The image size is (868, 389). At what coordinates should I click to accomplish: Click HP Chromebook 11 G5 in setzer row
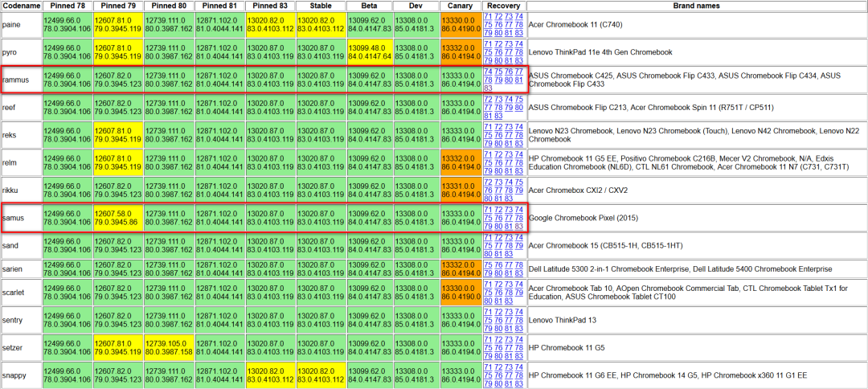(x=567, y=348)
